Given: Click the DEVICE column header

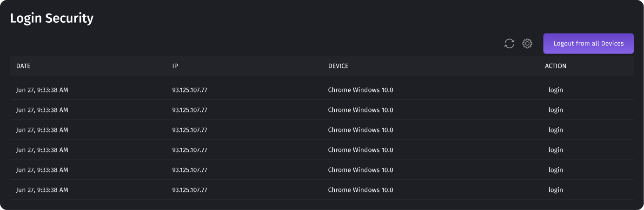Looking at the screenshot, I should pos(338,66).
